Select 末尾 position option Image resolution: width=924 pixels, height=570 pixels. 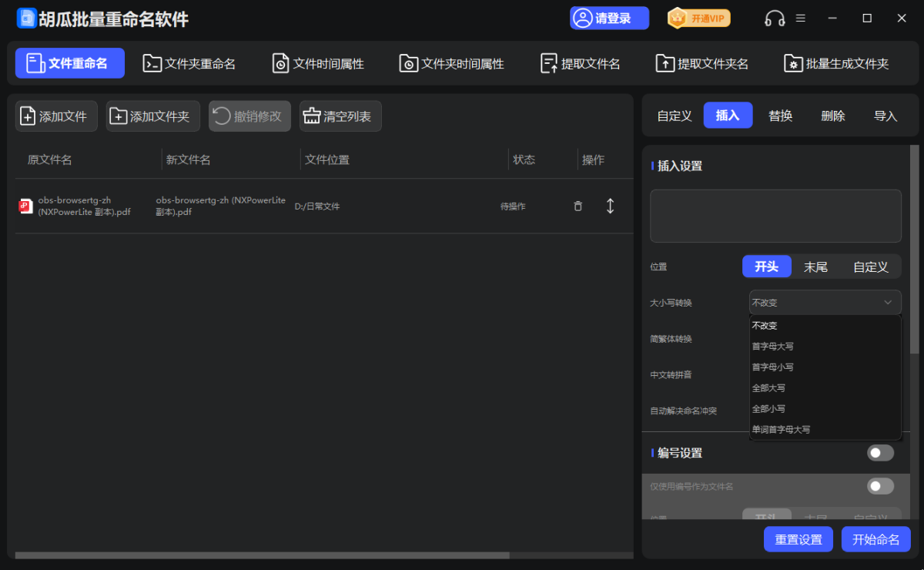click(x=815, y=267)
